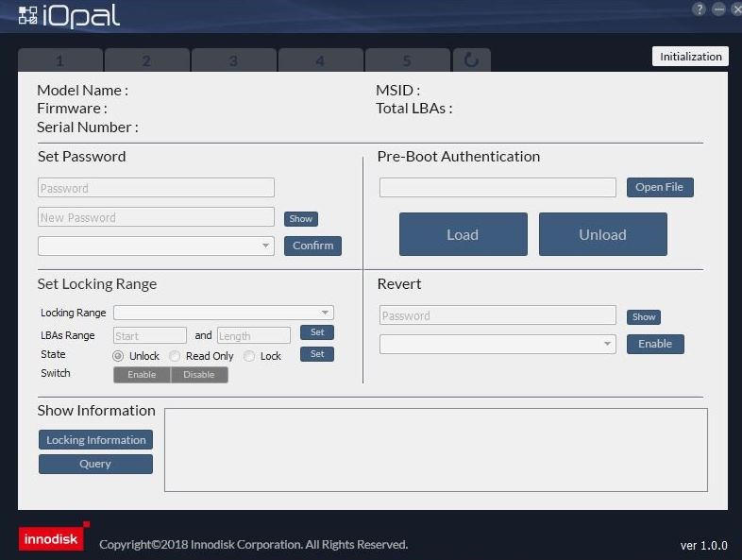This screenshot has height=560, width=742.
Task: Switch to drive tab 3
Action: (233, 61)
